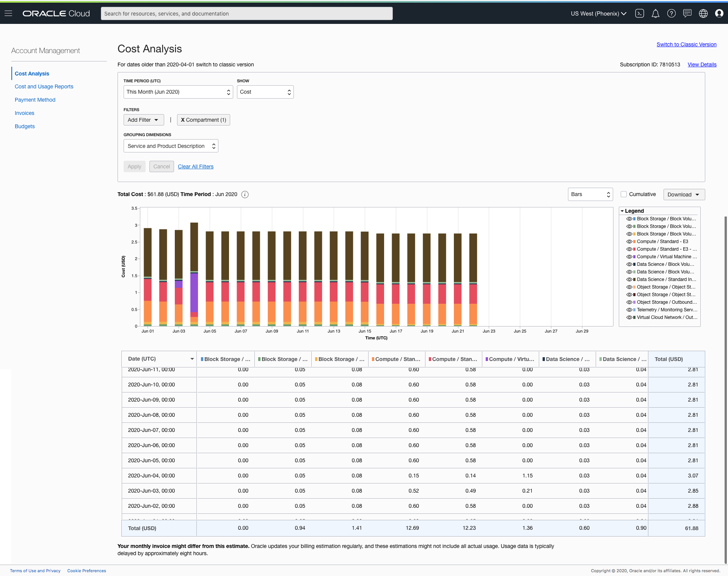Open the Cloud Shell terminal icon
This screenshot has height=576, width=728.
(x=640, y=13)
